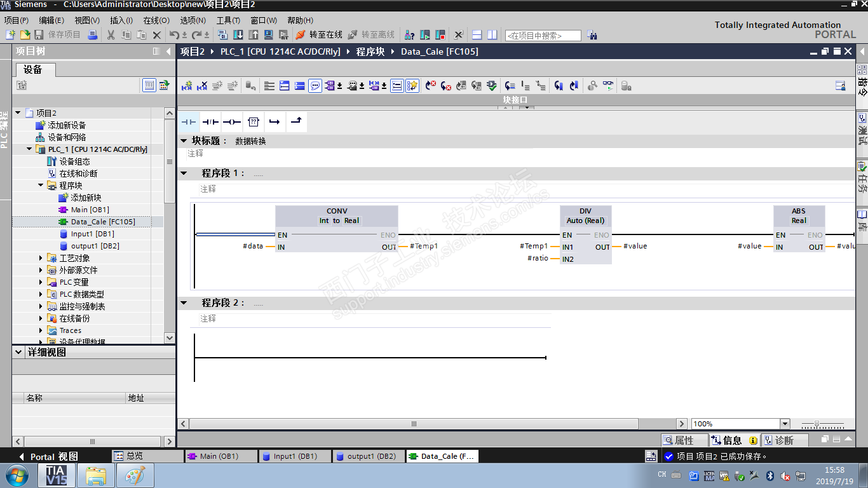The image size is (868, 488).
Task: Click the Start CPU icon
Action: tap(425, 34)
